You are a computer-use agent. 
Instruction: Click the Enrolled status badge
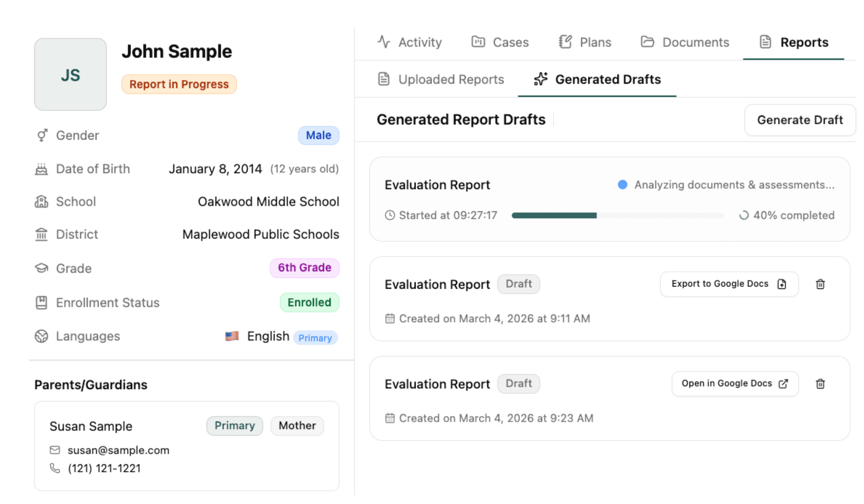(x=309, y=302)
